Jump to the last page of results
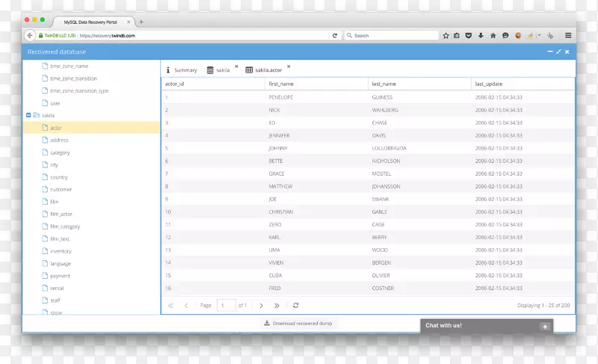The image size is (598, 364). coord(277,305)
